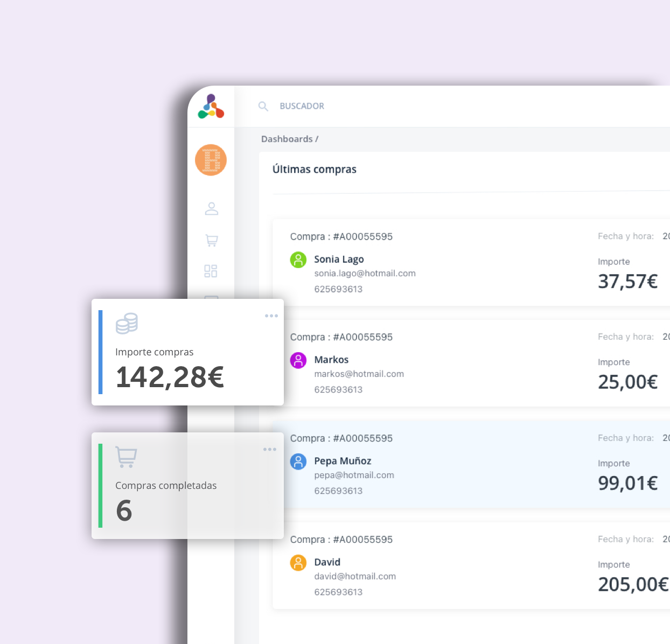Image resolution: width=670 pixels, height=644 pixels.
Task: Click Pepa Muñoz's blue avatar icon
Action: point(298,461)
